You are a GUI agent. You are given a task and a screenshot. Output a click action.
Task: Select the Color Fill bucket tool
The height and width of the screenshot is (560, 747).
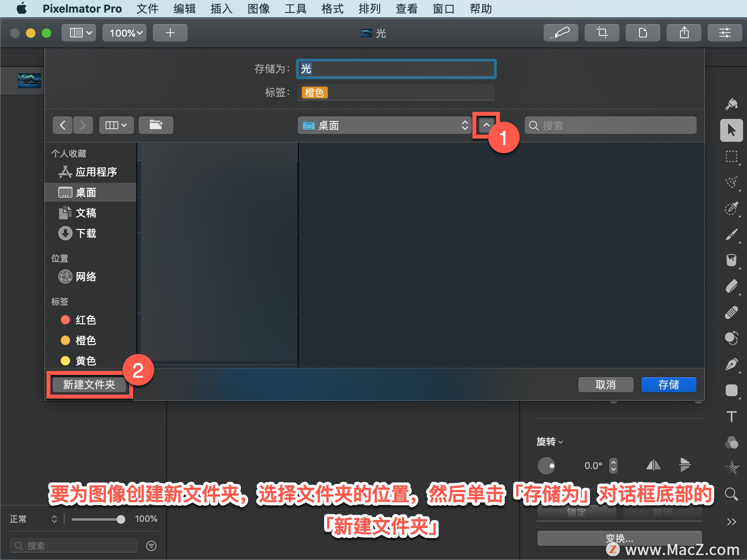coord(732,260)
